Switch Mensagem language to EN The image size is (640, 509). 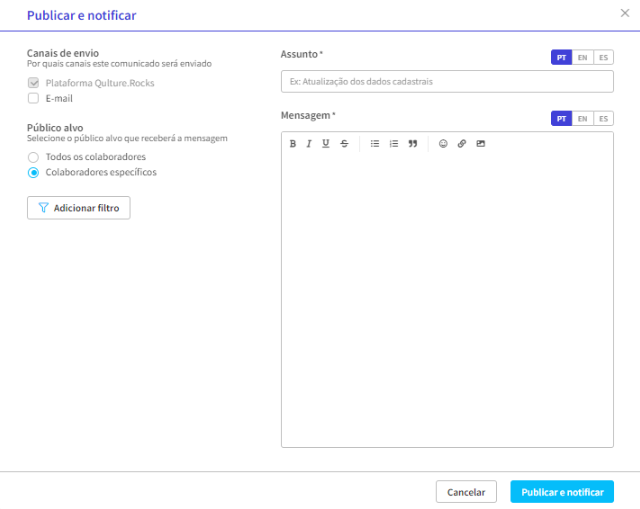click(582, 119)
